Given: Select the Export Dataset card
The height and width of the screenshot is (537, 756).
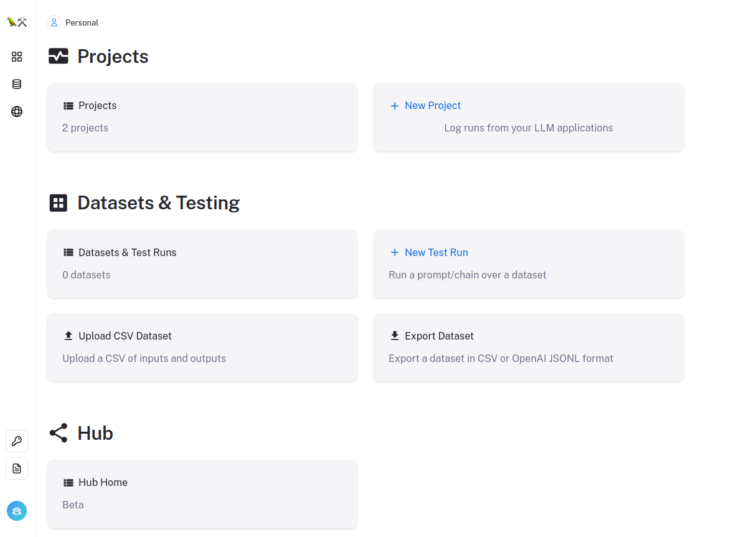Looking at the screenshot, I should pos(528,347).
